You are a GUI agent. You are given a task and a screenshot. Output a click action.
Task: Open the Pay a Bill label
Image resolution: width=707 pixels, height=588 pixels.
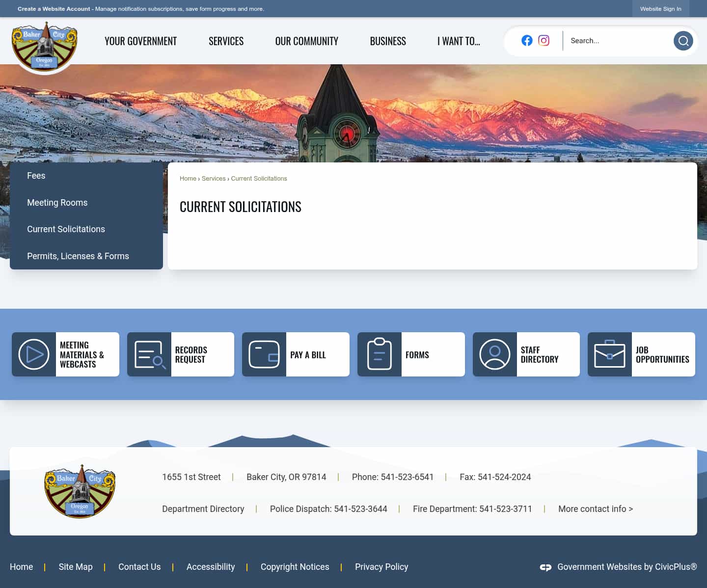tap(308, 355)
